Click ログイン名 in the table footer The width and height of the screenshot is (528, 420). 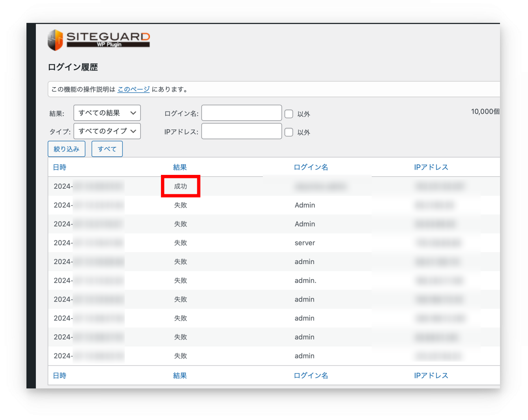pos(311,375)
